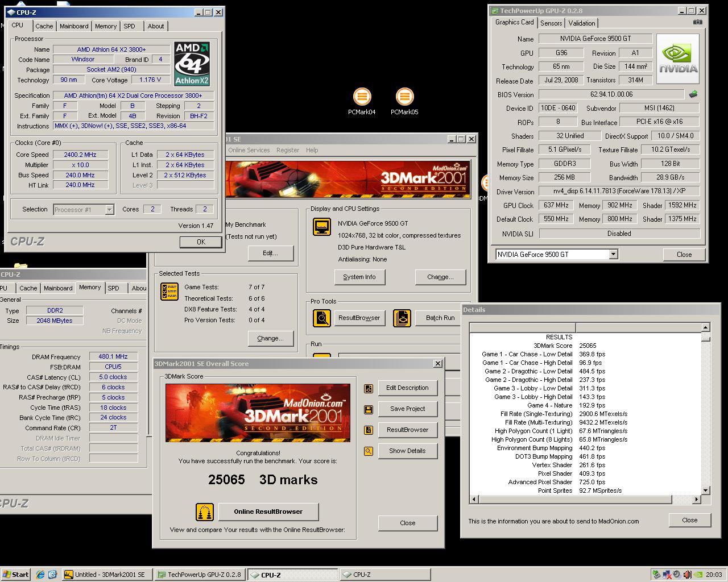Viewport: 728px width, 582px height.
Task: Click the Online ResultBrowser people icon
Action: (205, 512)
